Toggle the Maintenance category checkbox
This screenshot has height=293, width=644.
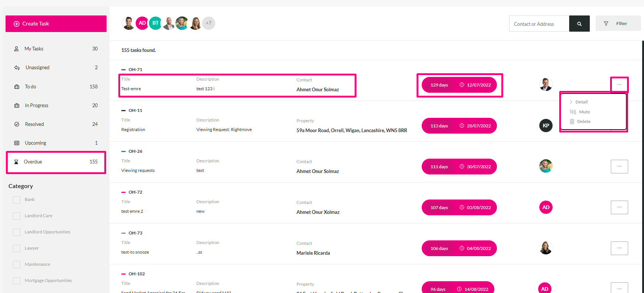coord(17,264)
